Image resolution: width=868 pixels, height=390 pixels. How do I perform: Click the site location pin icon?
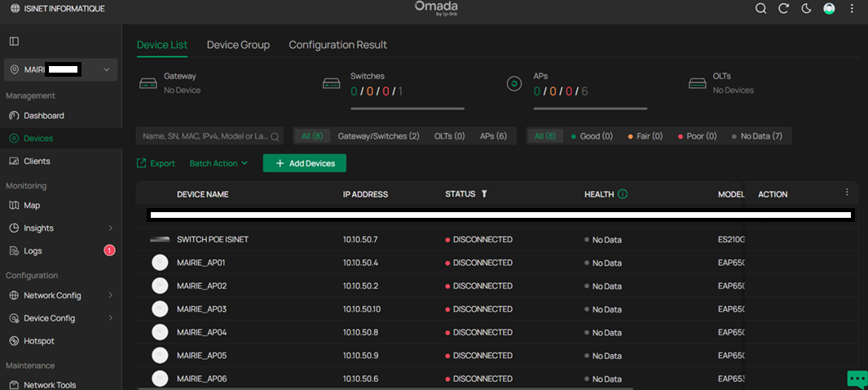click(15, 70)
